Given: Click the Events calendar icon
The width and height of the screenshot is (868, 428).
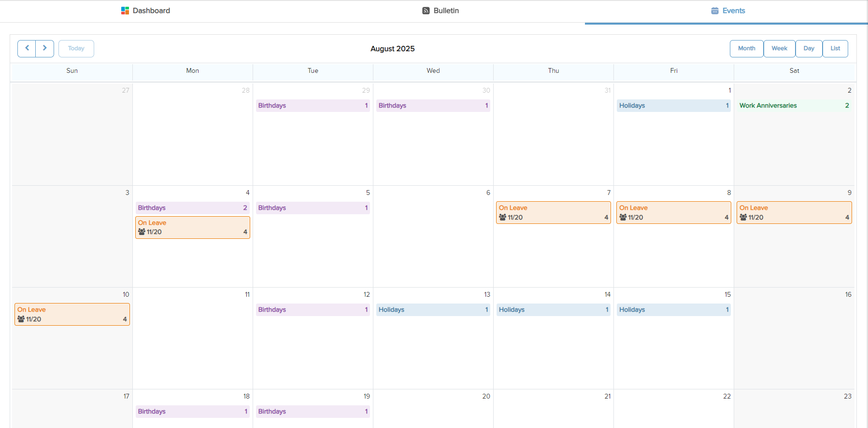Looking at the screenshot, I should [x=715, y=11].
